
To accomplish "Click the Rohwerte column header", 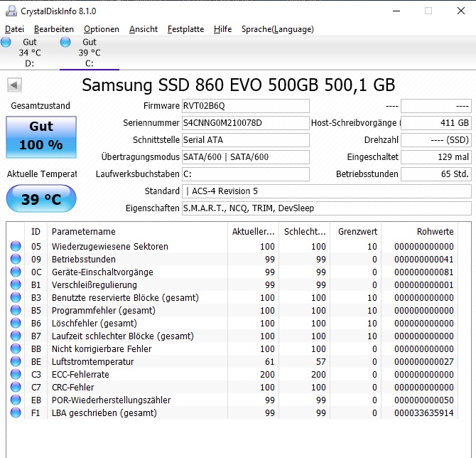I will tap(420, 232).
